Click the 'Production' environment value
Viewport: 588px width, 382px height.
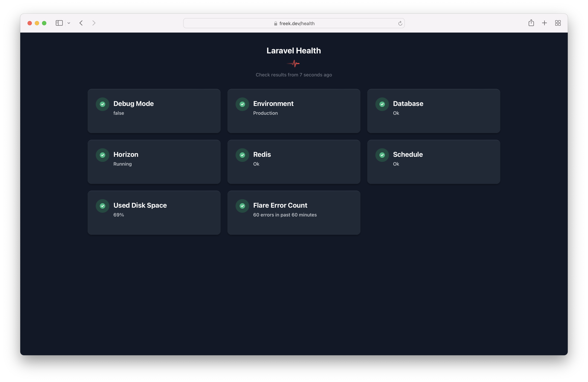265,113
